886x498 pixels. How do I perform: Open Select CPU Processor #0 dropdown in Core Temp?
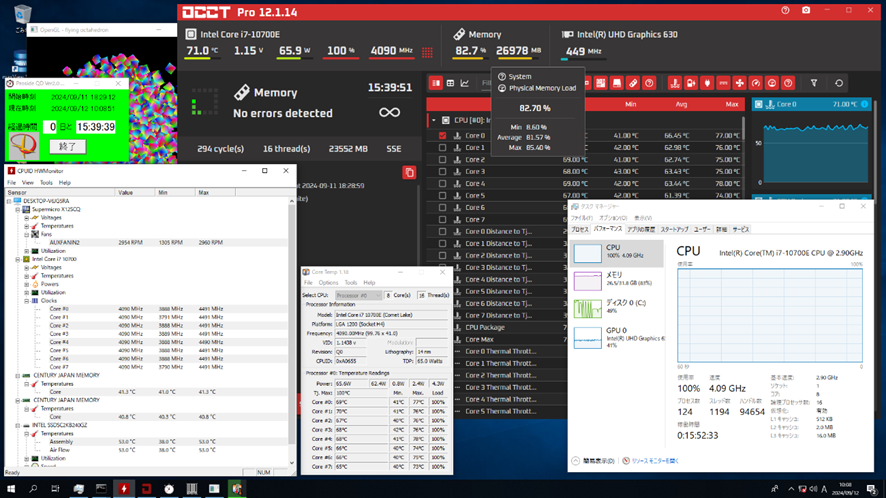coord(358,295)
